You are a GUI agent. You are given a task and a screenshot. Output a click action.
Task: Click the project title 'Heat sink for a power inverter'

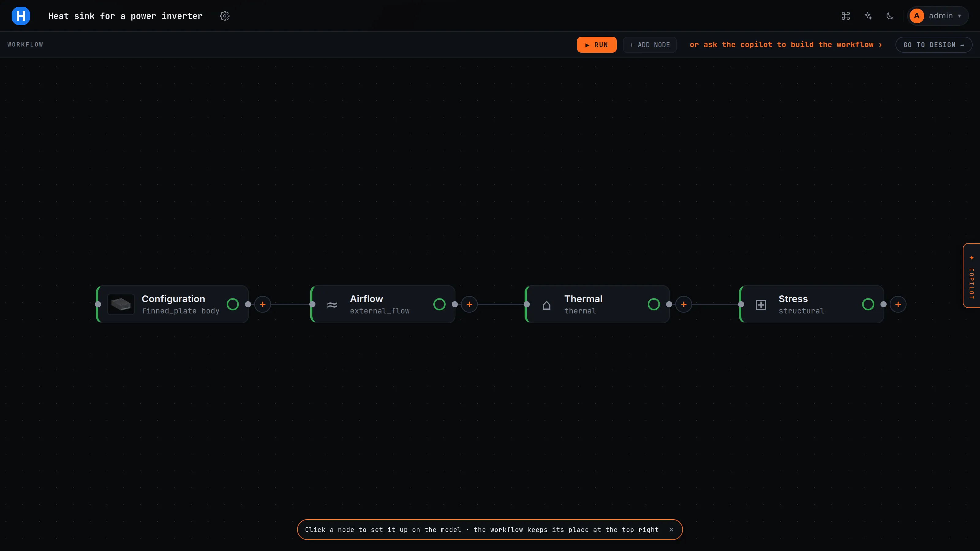(x=126, y=16)
